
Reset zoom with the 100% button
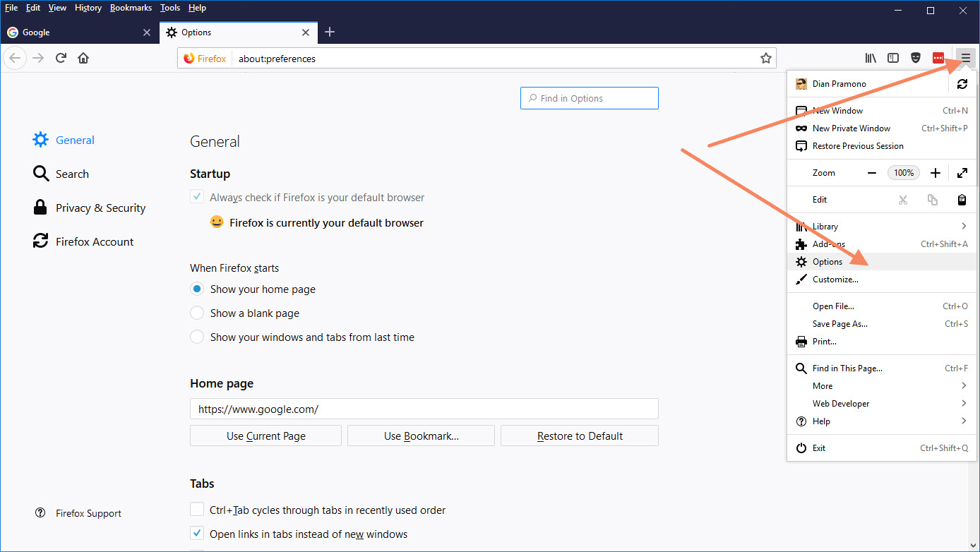click(x=904, y=173)
